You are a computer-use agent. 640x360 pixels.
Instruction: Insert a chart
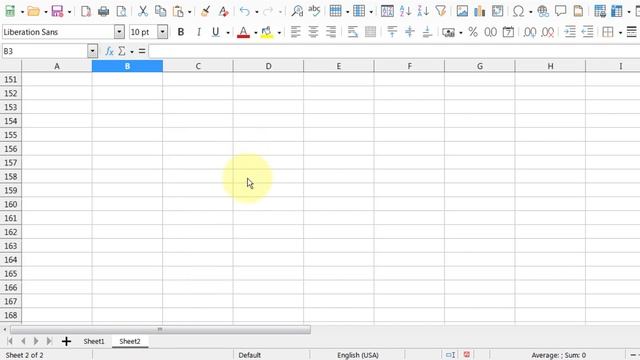point(480,11)
